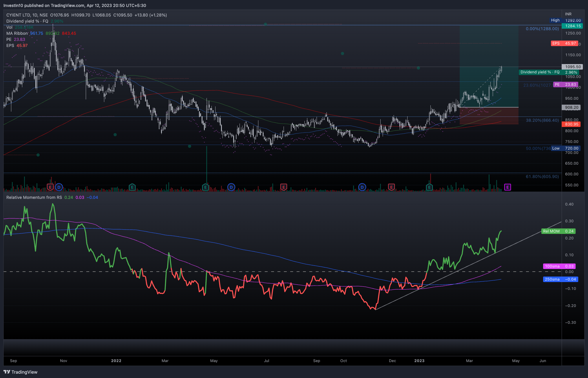Click the red earnings E marker in July 2022
Viewport: 588px width, 378px height.
(284, 187)
